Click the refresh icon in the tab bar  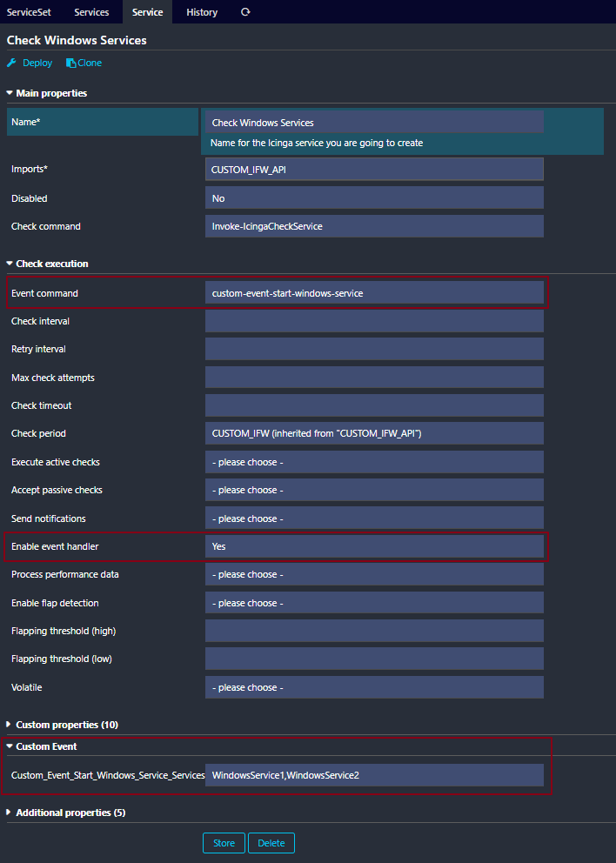tap(245, 12)
